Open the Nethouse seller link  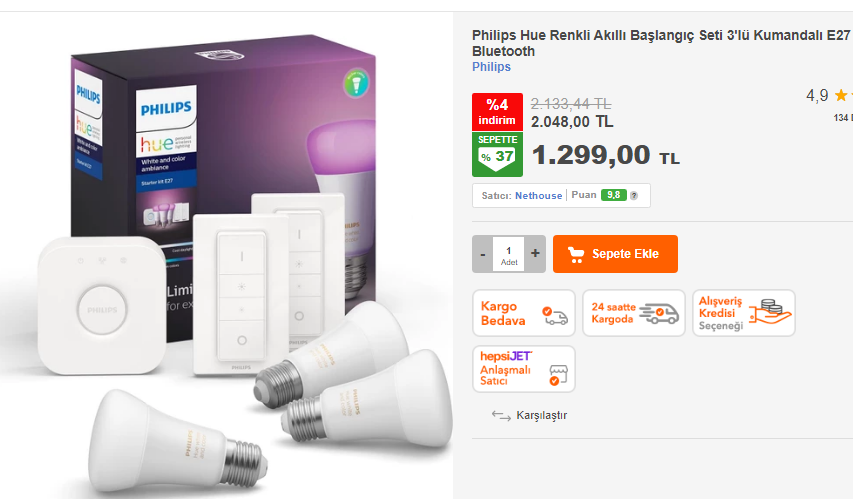539,195
